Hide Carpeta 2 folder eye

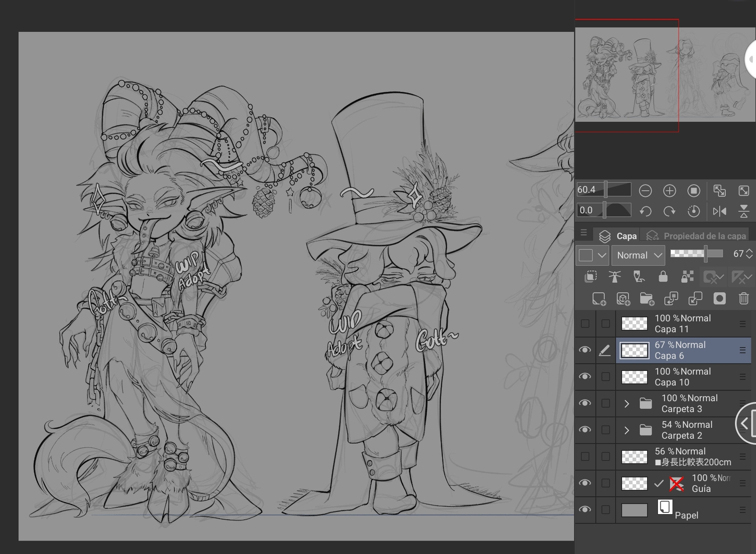pos(585,430)
